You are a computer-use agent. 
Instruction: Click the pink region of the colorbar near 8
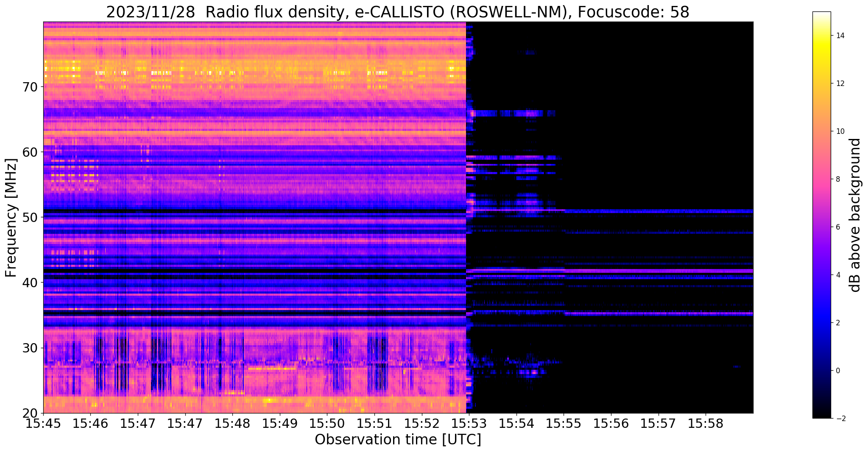coord(821,179)
